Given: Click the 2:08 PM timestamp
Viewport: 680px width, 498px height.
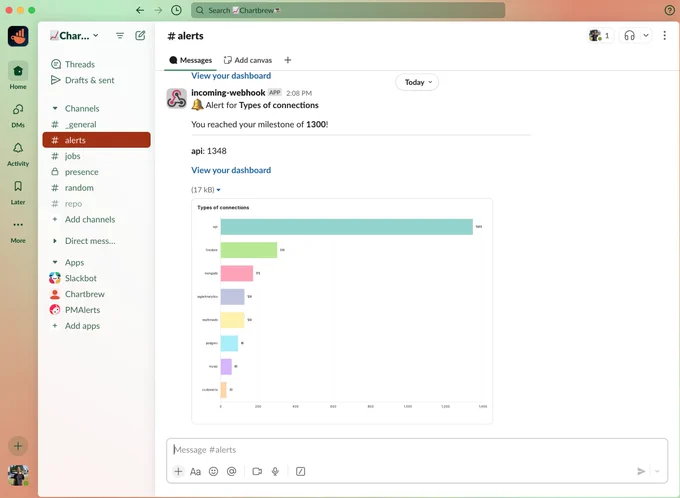Looking at the screenshot, I should [x=299, y=93].
